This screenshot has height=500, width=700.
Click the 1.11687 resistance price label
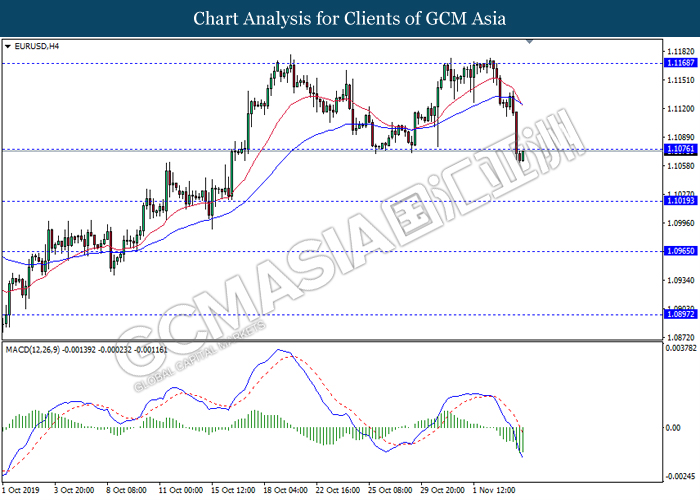(680, 63)
